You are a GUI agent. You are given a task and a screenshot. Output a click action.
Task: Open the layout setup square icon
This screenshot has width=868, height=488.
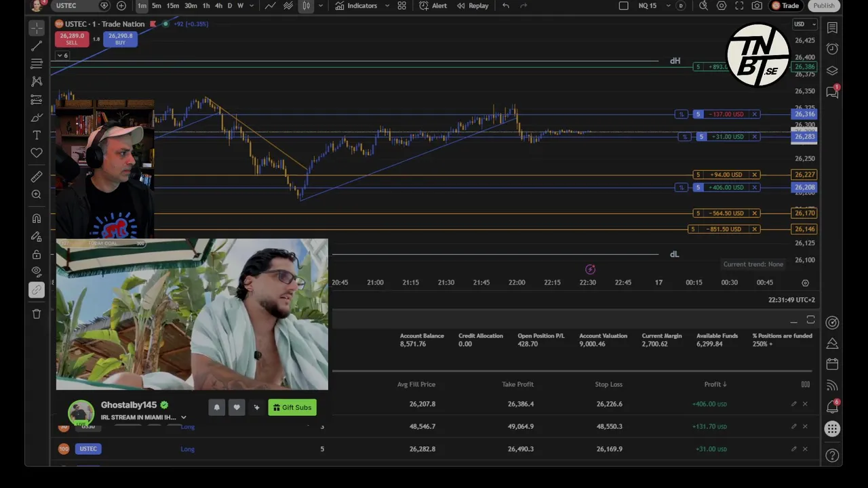pos(624,5)
